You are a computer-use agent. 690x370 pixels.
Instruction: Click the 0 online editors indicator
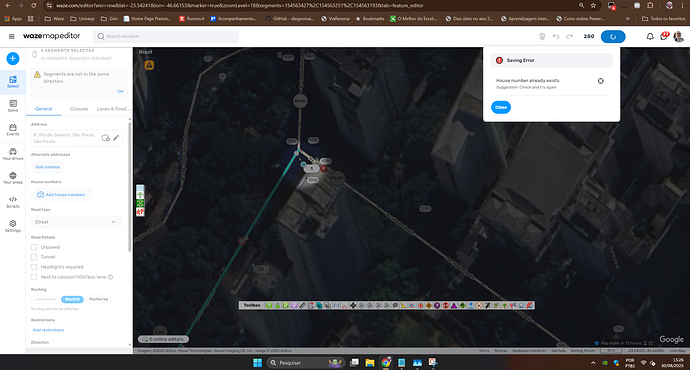(163, 339)
